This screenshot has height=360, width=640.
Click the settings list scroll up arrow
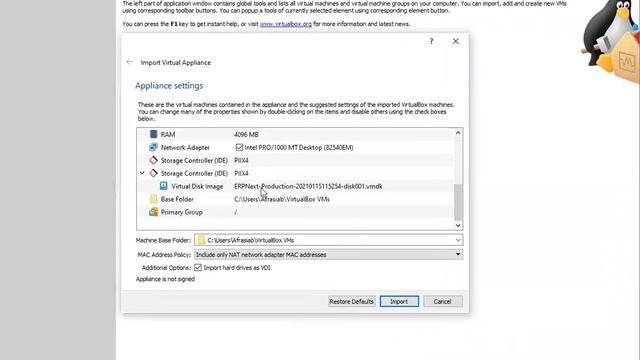tap(458, 133)
